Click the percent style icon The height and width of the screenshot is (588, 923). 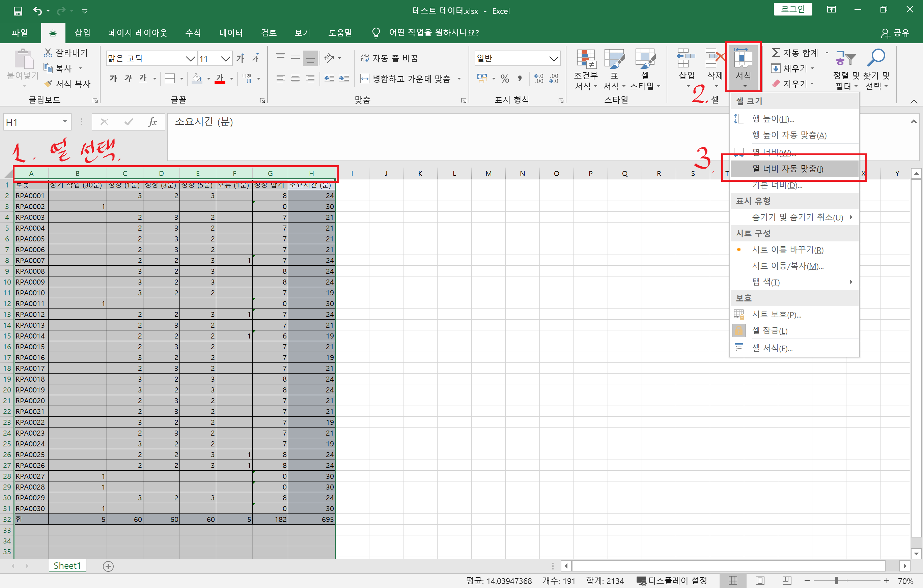click(x=505, y=79)
